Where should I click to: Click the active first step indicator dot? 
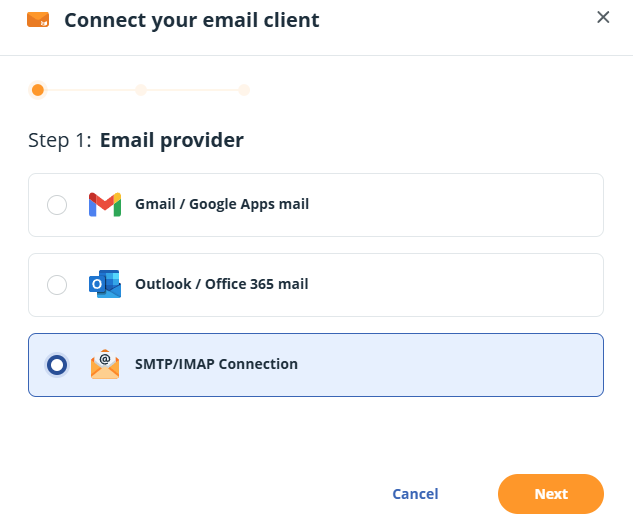pyautogui.click(x=38, y=90)
